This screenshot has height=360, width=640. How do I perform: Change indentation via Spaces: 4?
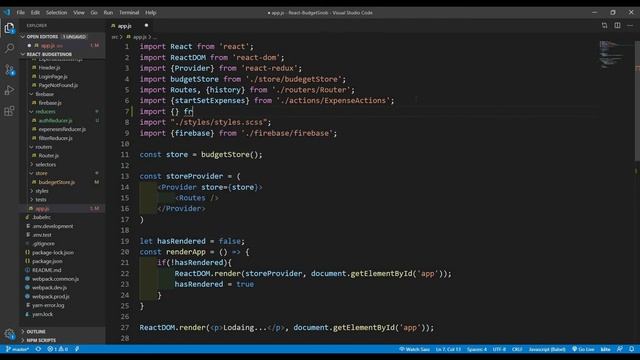point(477,349)
